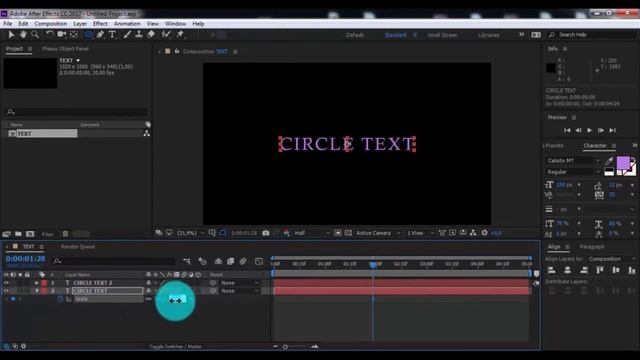Image resolution: width=640 pixels, height=360 pixels.
Task: Switch to the Libraries workspace
Action: tap(489, 35)
